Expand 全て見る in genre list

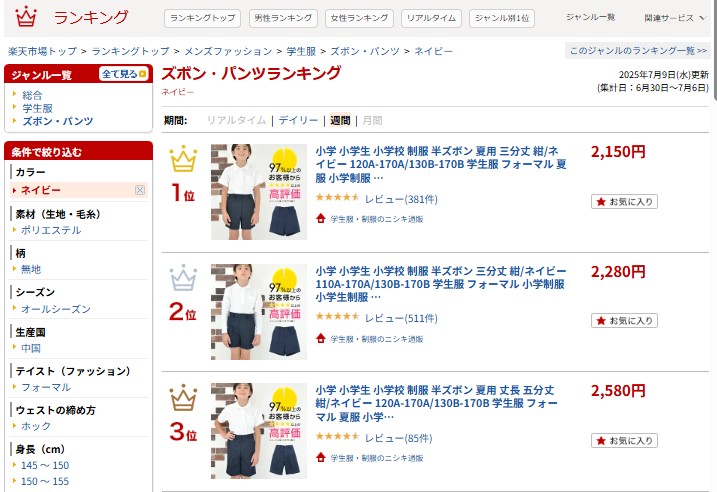click(x=124, y=74)
